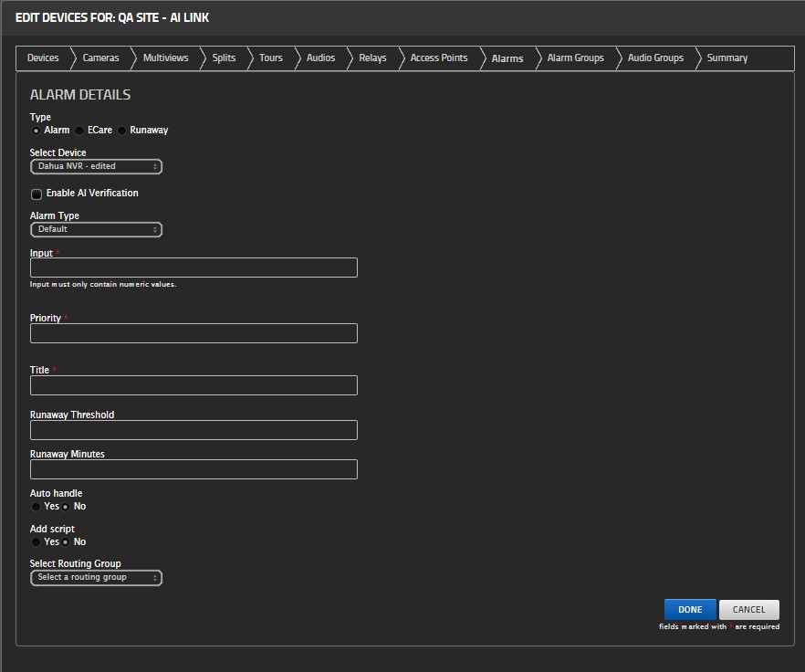
Task: Open the Cameras tab
Action: [100, 58]
